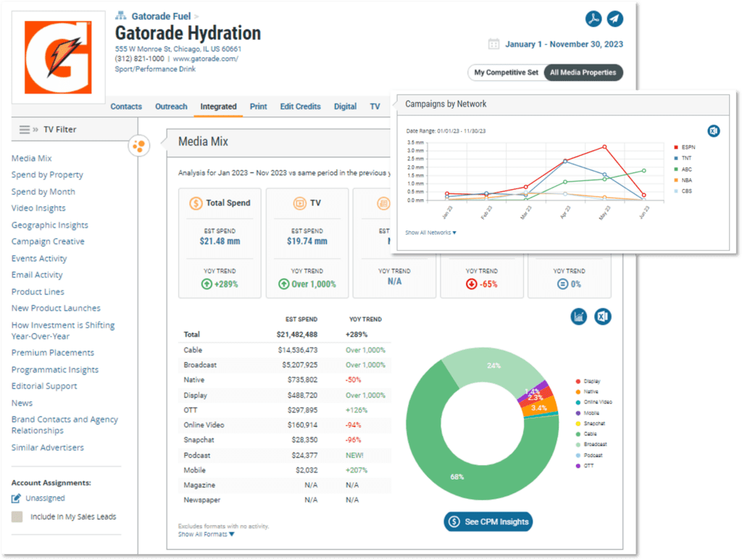The width and height of the screenshot is (742, 560).
Task: Toggle TNT series in network legend
Action: (x=683, y=158)
